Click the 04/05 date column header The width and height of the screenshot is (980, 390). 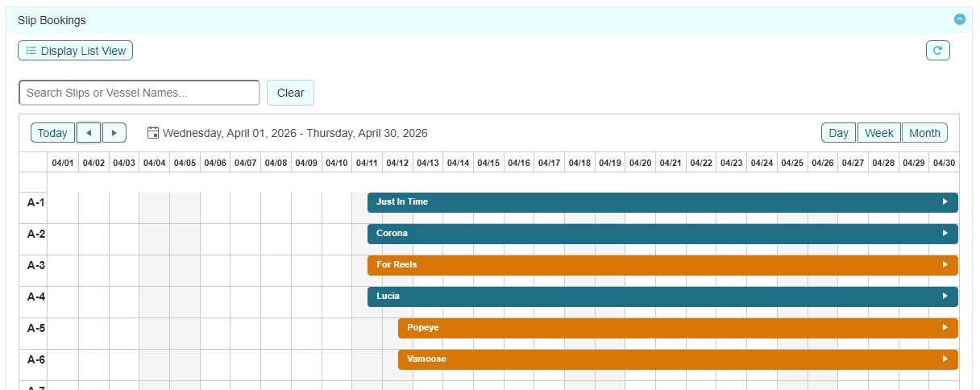click(x=185, y=163)
